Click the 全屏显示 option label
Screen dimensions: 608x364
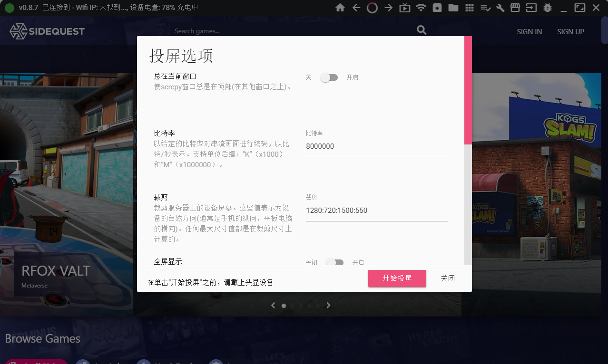pyautogui.click(x=168, y=261)
